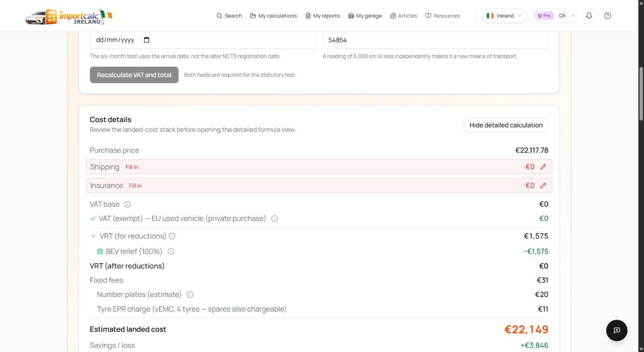Click the Estimated landed cost €22,149 value

526,329
